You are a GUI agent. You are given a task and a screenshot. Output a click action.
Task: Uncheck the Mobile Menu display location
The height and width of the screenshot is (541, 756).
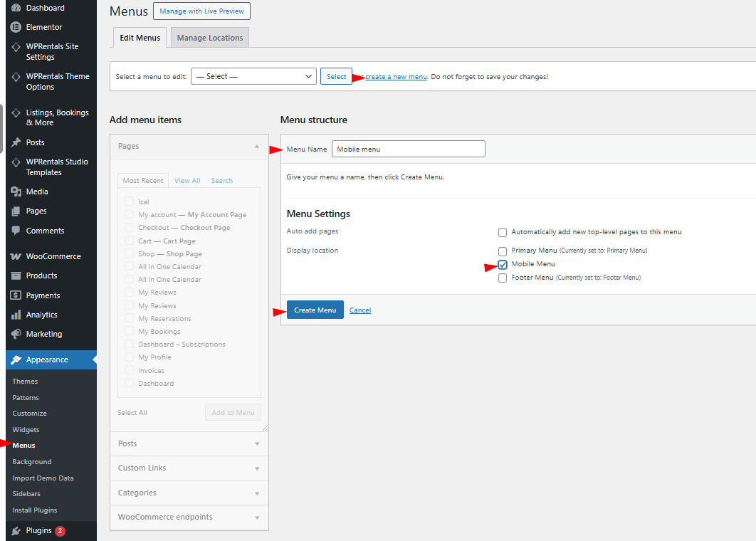(503, 264)
